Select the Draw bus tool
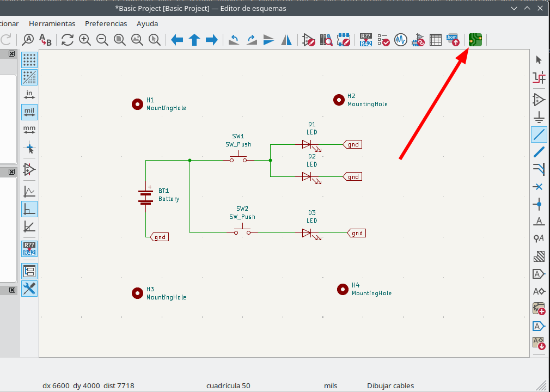Image resolution: width=550 pixels, height=392 pixels. (539, 151)
